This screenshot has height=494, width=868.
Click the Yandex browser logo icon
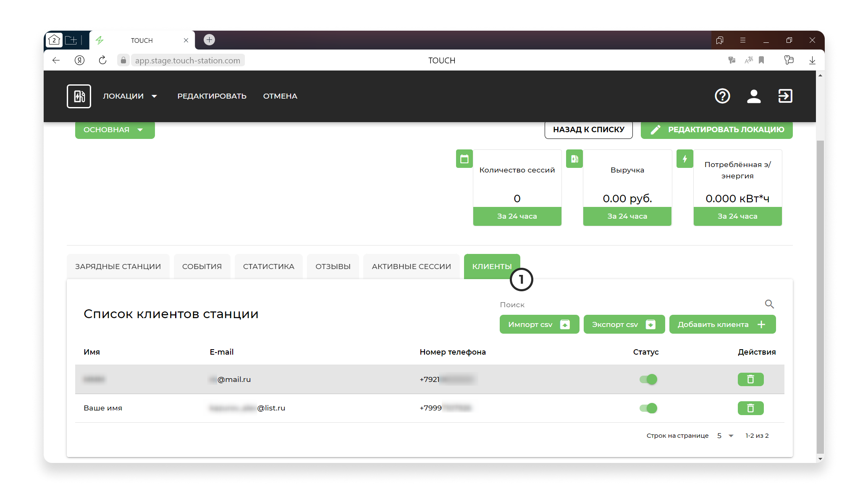pyautogui.click(x=79, y=60)
